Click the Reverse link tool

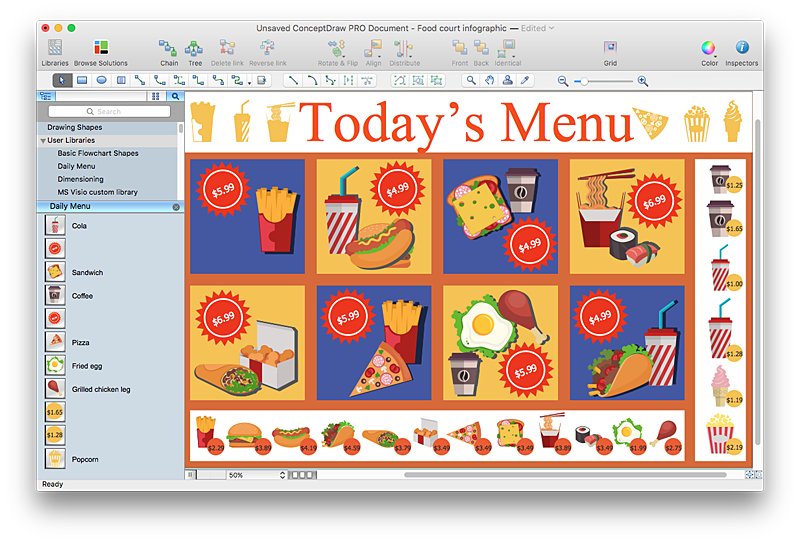[267, 53]
